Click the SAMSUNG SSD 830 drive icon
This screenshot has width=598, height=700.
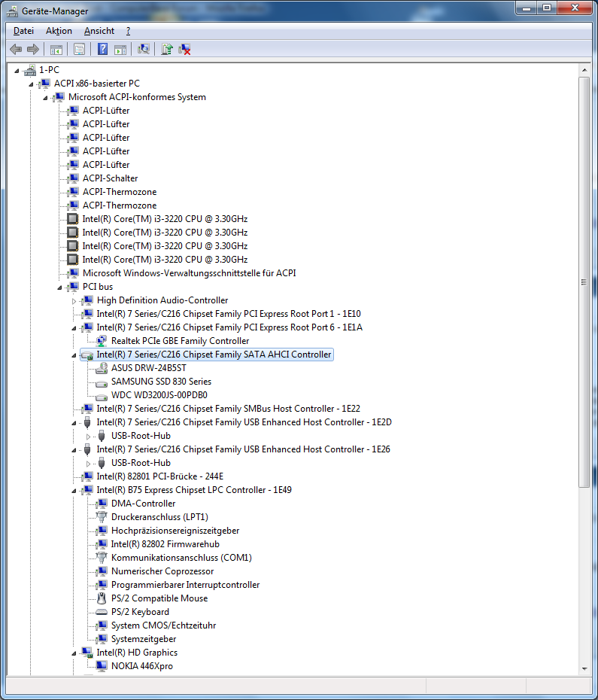[102, 382]
